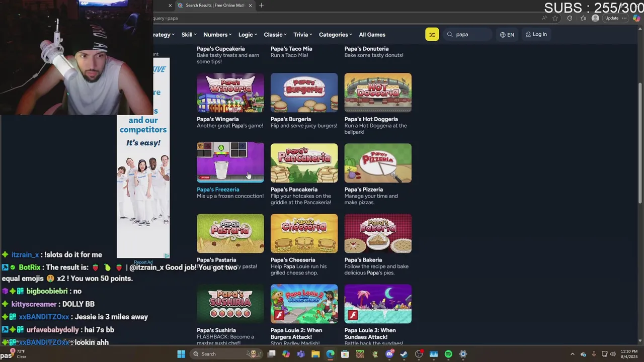This screenshot has height=362, width=644.
Task: Click the page vertical scrollbar
Action: tap(640, 143)
